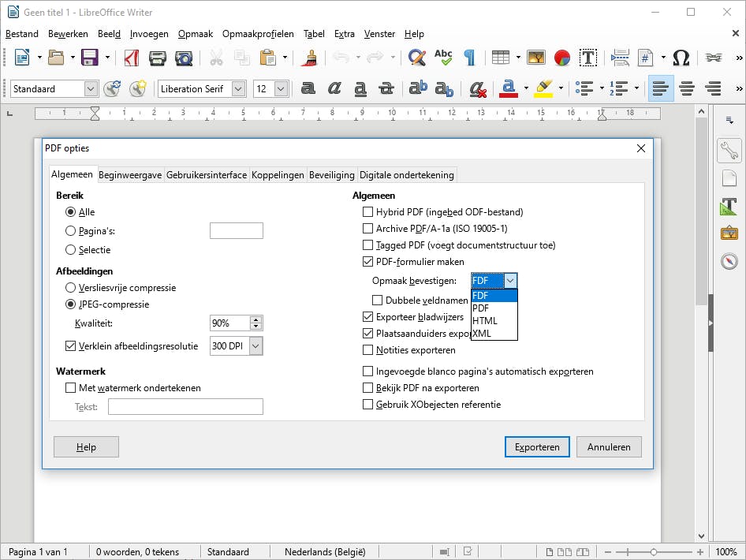Open font color dropdown arrow
746x560 pixels.
tap(526, 88)
